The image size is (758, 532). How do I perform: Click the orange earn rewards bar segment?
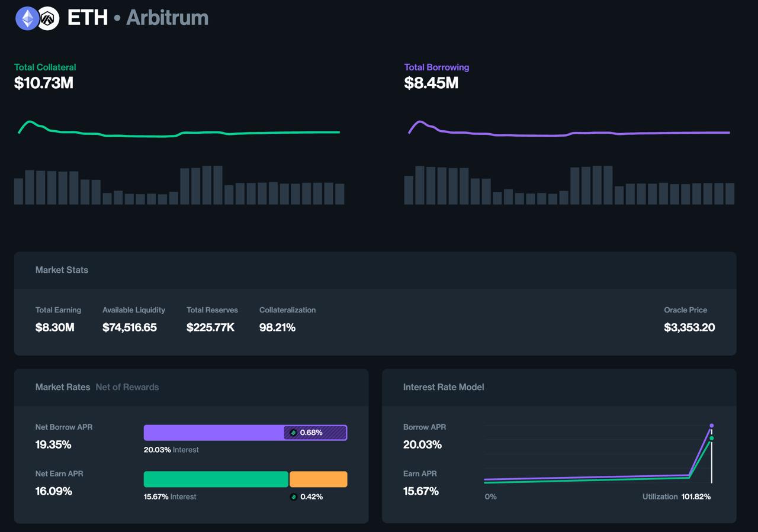click(318, 479)
